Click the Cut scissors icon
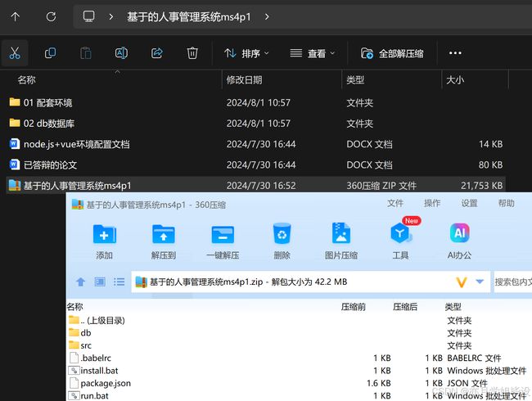The image size is (532, 401). pyautogui.click(x=15, y=53)
